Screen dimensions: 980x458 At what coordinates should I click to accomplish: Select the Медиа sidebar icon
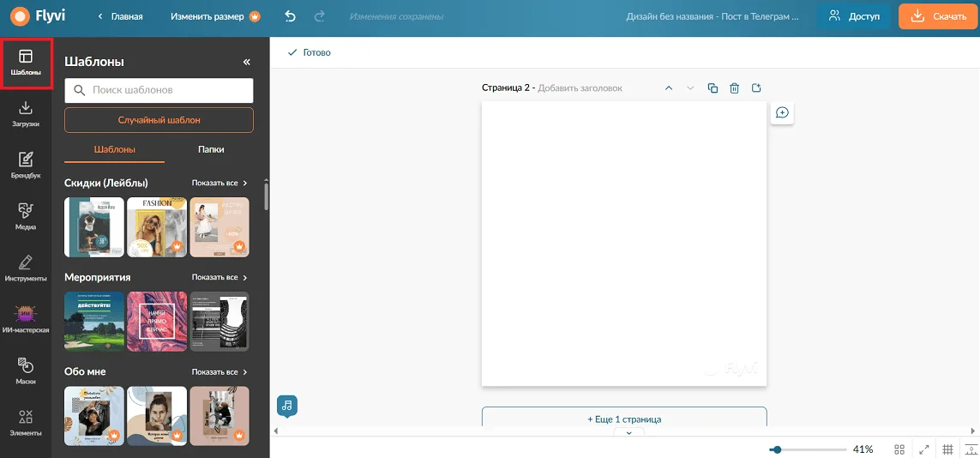tap(26, 216)
